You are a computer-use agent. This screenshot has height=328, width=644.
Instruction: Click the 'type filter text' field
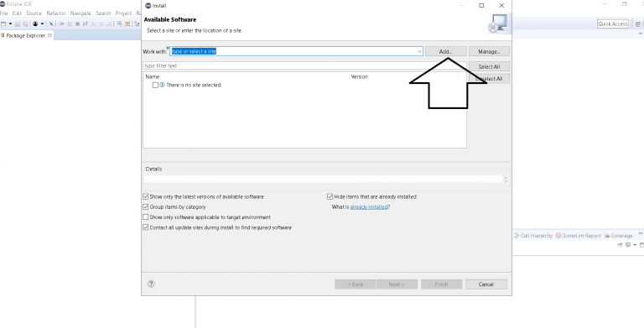[304, 65]
